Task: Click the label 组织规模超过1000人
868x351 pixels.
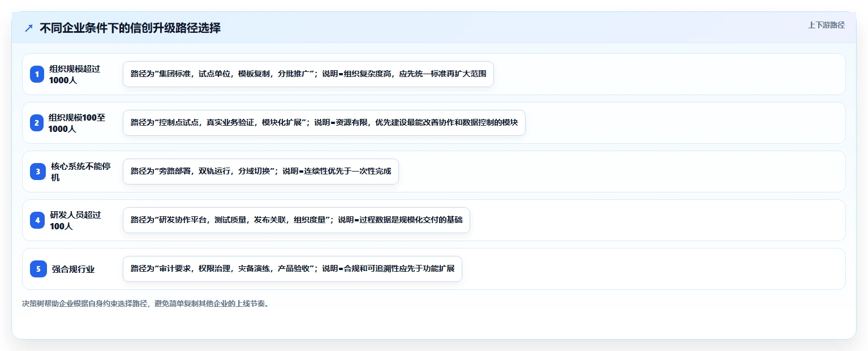Action: pos(75,74)
